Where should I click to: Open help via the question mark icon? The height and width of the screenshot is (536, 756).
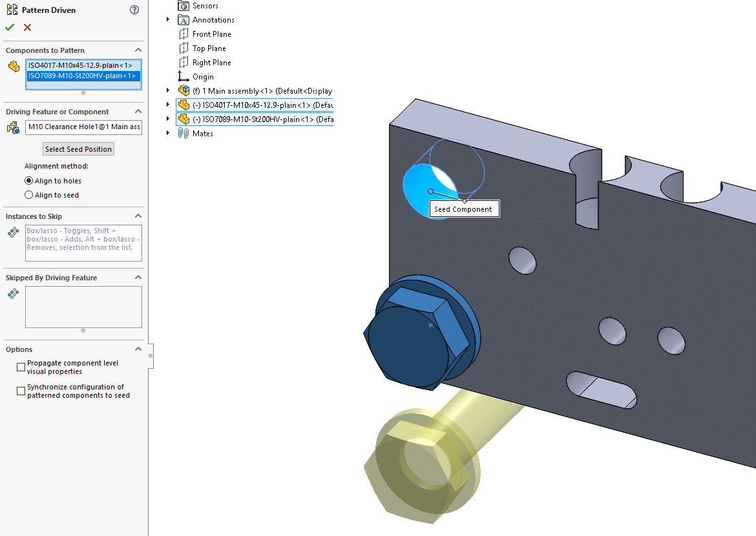(x=134, y=10)
